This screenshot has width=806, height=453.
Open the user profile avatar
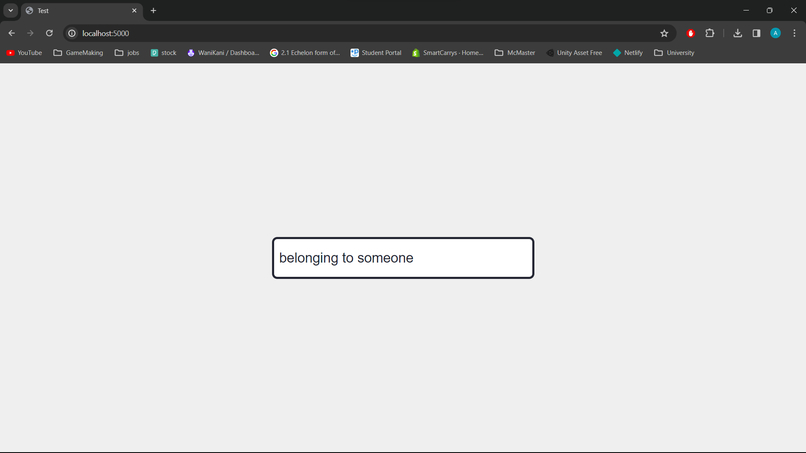pos(775,33)
